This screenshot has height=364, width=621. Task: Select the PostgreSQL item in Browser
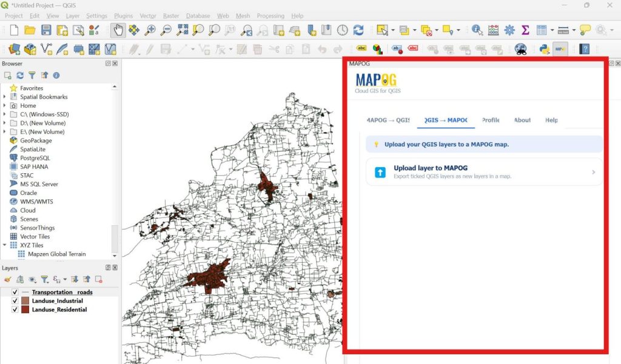tap(35, 158)
